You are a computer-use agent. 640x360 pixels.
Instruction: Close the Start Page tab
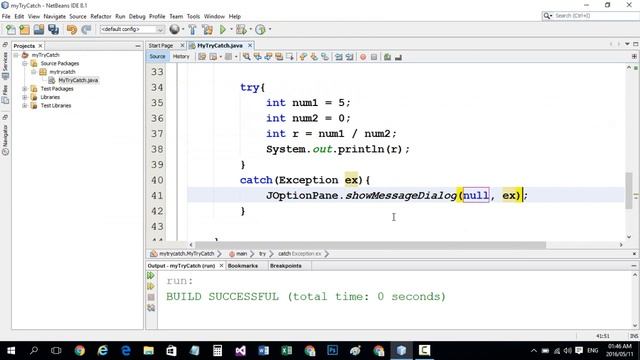pyautogui.click(x=182, y=45)
